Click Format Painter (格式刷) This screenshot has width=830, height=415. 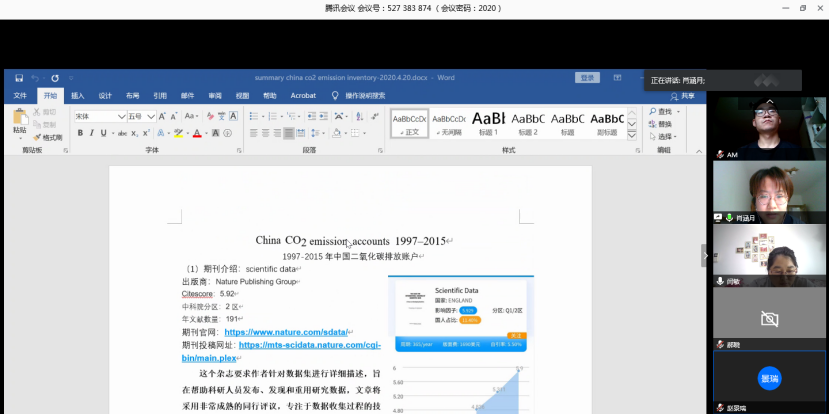click(x=48, y=138)
